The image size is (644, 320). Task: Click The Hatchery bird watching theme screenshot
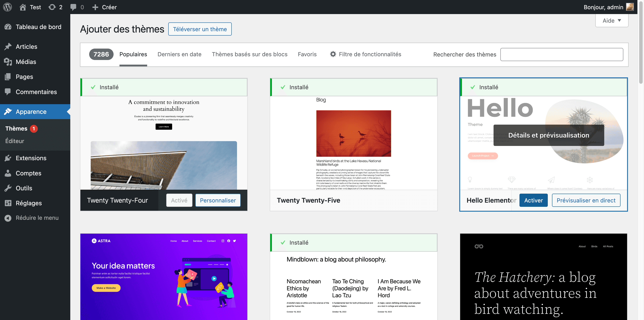point(543,277)
